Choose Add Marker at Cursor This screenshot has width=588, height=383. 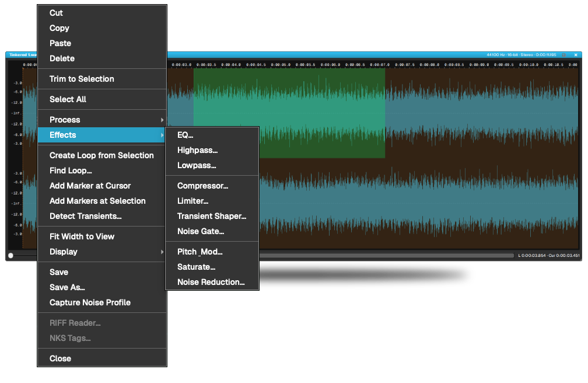(x=102, y=186)
